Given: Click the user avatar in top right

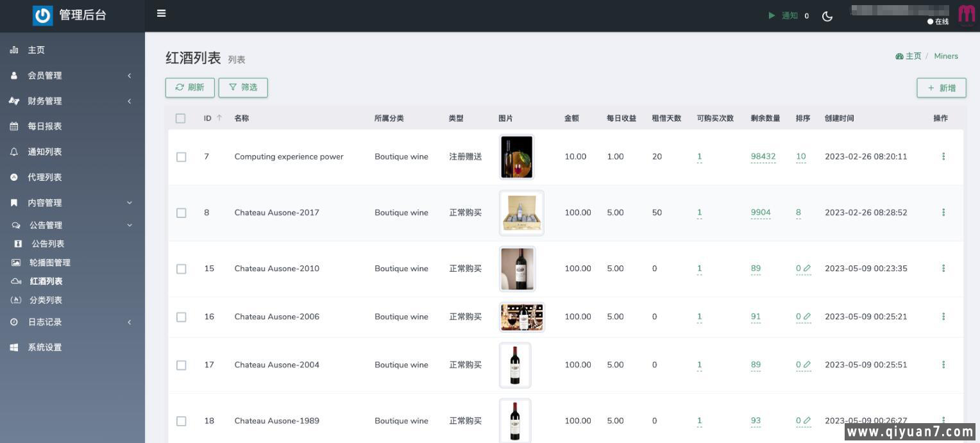Looking at the screenshot, I should pos(966,14).
